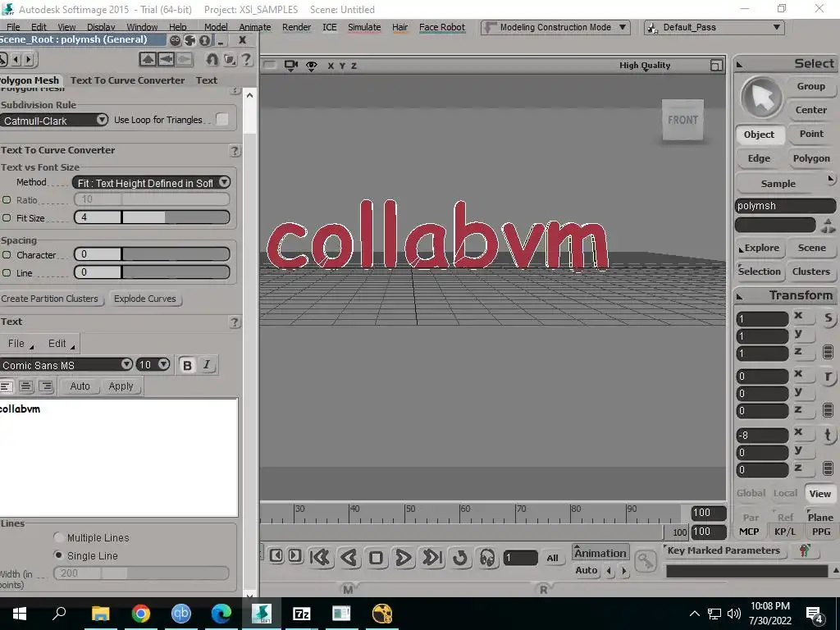
Task: Switch to the Text tab
Action: (x=206, y=80)
